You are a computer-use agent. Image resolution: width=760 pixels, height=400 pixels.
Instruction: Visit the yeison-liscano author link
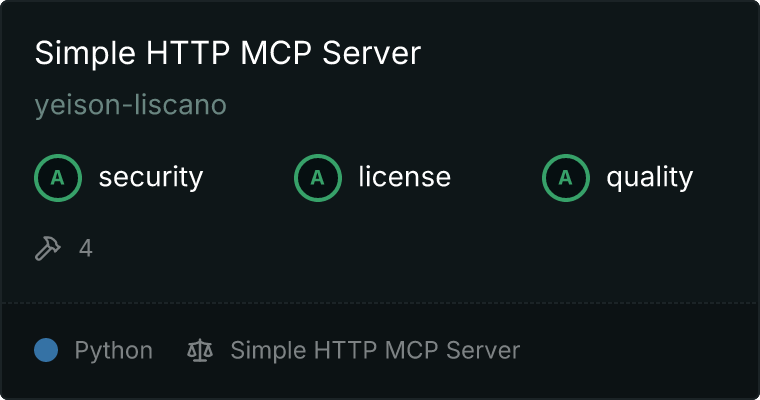pyautogui.click(x=131, y=105)
